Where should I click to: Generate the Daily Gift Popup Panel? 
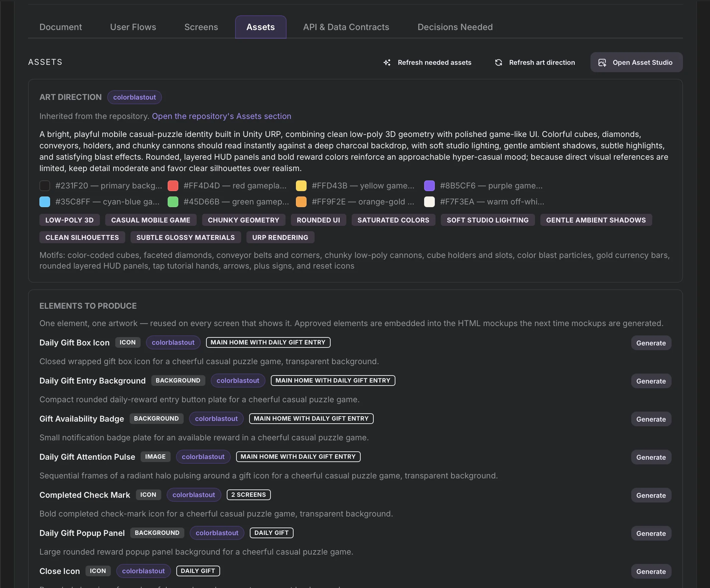pos(651,534)
